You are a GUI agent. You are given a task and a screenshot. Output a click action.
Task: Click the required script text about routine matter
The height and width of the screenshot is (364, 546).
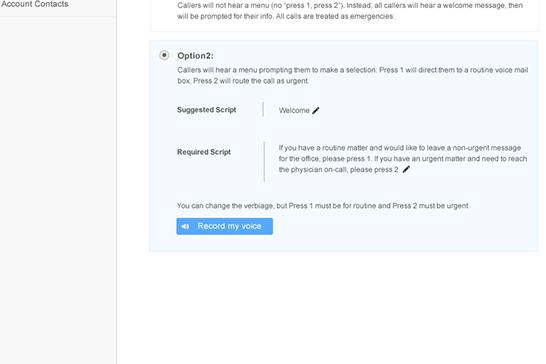[403, 159]
